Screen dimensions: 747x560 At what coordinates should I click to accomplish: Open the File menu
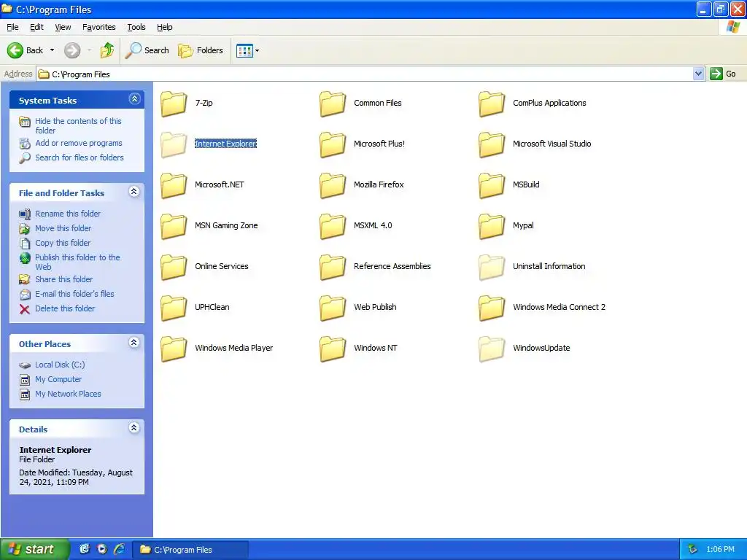click(x=12, y=27)
